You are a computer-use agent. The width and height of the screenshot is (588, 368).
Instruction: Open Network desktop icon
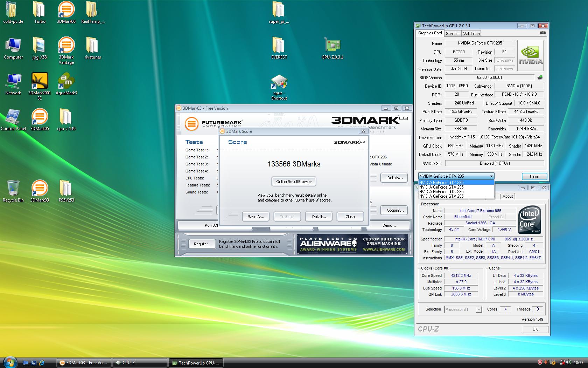coord(13,84)
